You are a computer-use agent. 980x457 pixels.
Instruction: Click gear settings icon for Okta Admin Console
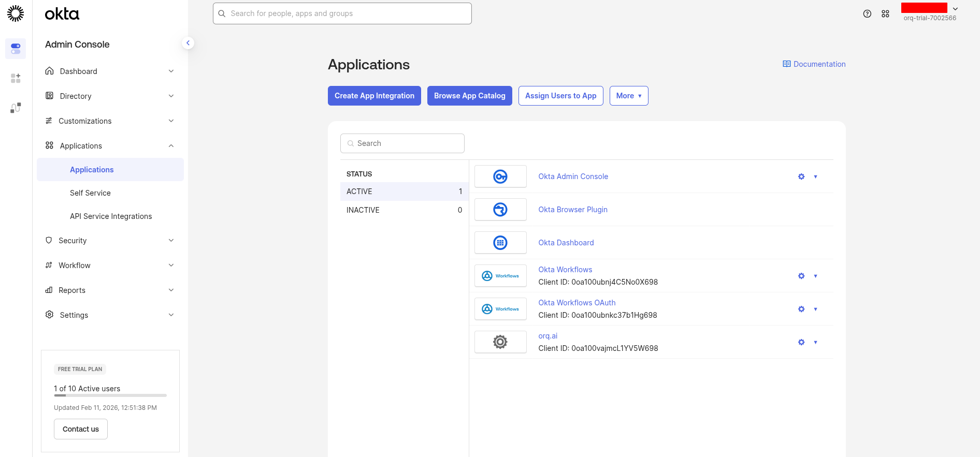click(801, 176)
